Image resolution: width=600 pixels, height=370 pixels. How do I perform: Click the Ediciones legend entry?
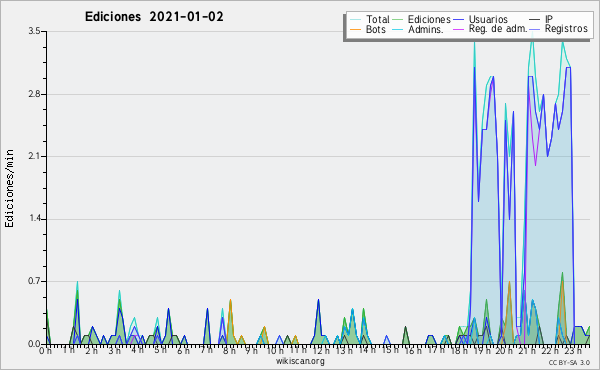click(422, 19)
